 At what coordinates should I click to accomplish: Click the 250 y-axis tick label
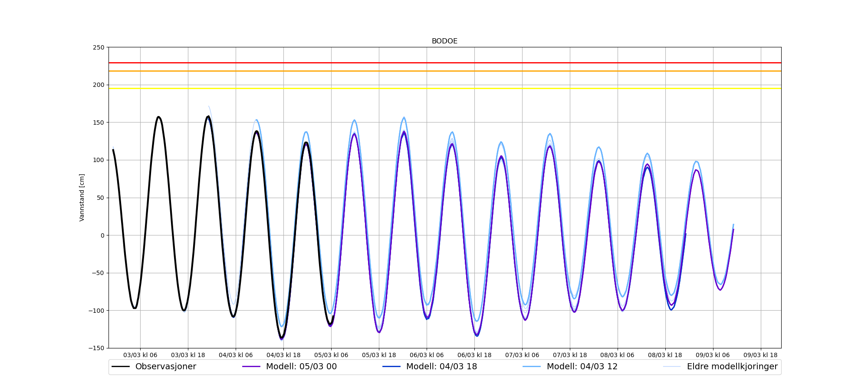[99, 47]
